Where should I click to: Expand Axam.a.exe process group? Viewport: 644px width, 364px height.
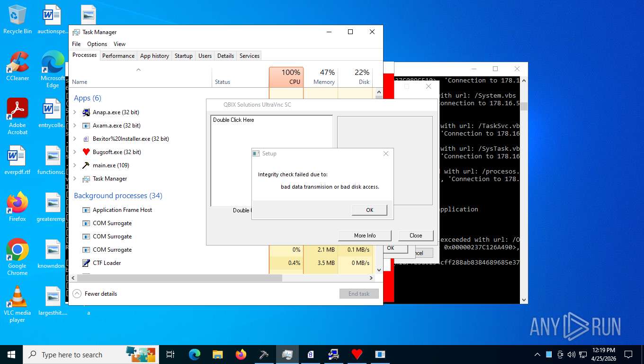pyautogui.click(x=75, y=126)
